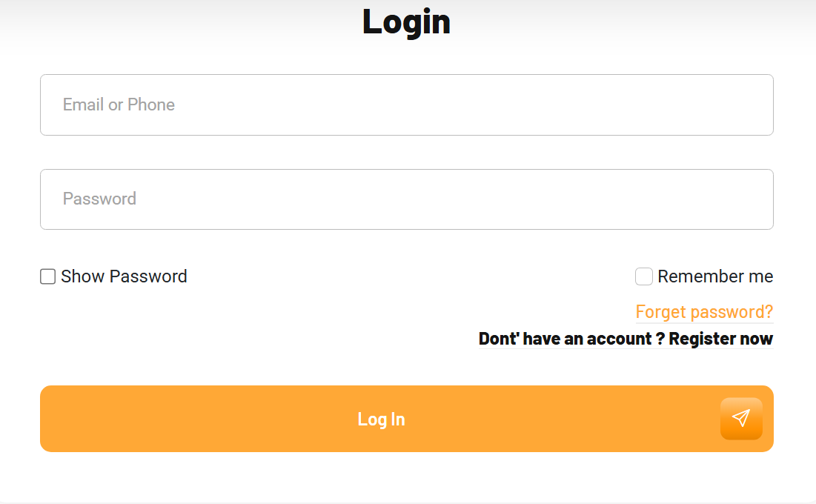Click the question mark in Forget password
The width and height of the screenshot is (816, 504).
(768, 312)
